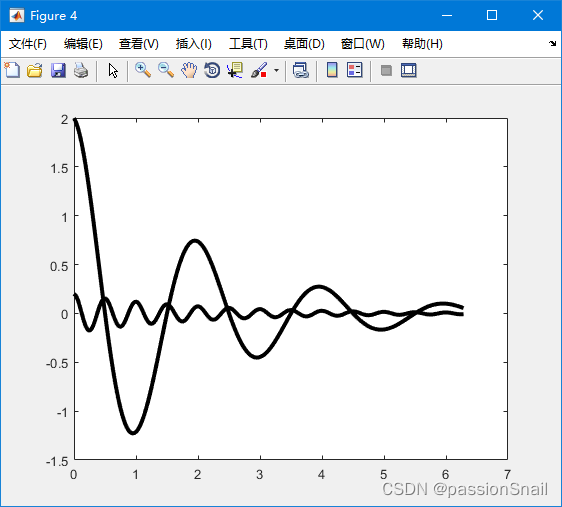This screenshot has height=507, width=562.
Task: Activate the Zoom In magnifier tool
Action: [143, 70]
